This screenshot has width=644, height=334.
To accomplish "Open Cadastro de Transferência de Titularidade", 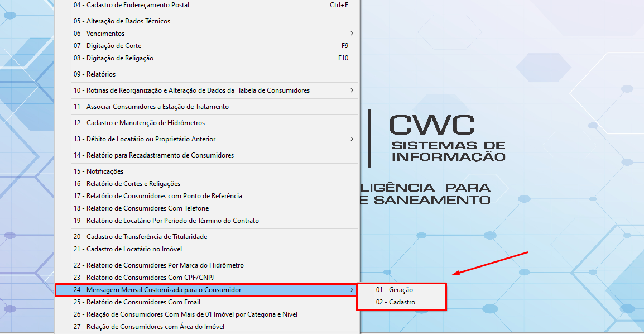I will (140, 237).
